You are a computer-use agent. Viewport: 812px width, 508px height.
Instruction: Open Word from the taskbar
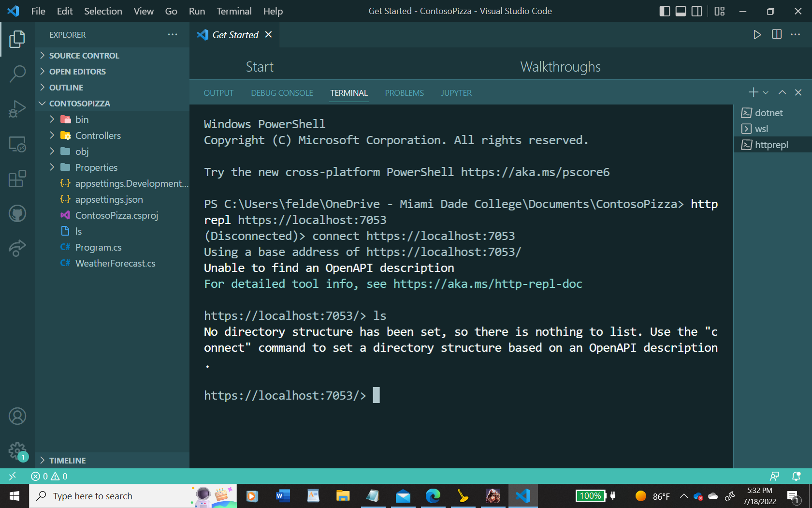click(283, 496)
